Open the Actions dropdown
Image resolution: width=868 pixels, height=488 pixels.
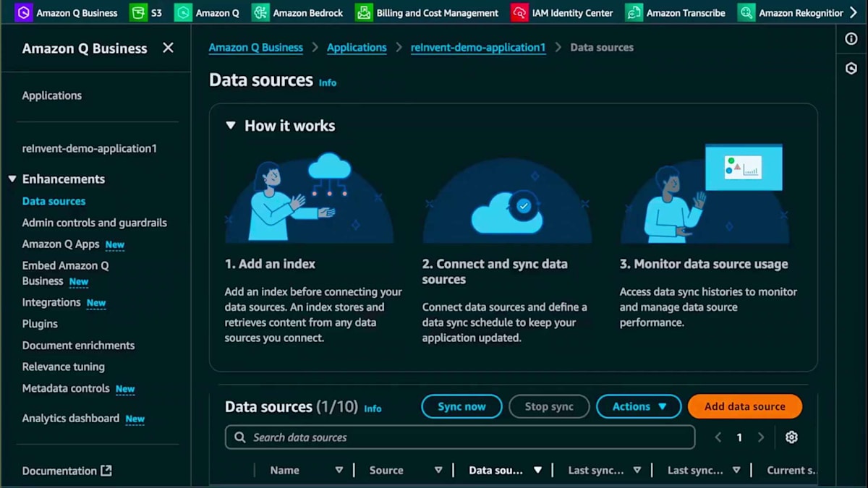pyautogui.click(x=639, y=406)
